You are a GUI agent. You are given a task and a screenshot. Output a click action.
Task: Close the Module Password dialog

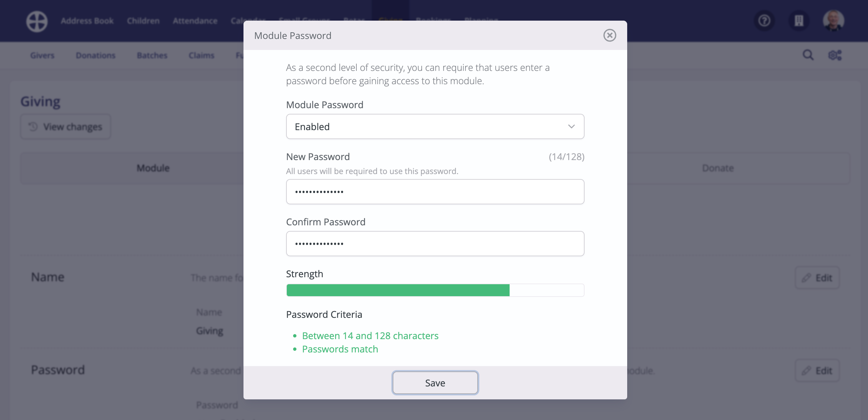tap(609, 35)
